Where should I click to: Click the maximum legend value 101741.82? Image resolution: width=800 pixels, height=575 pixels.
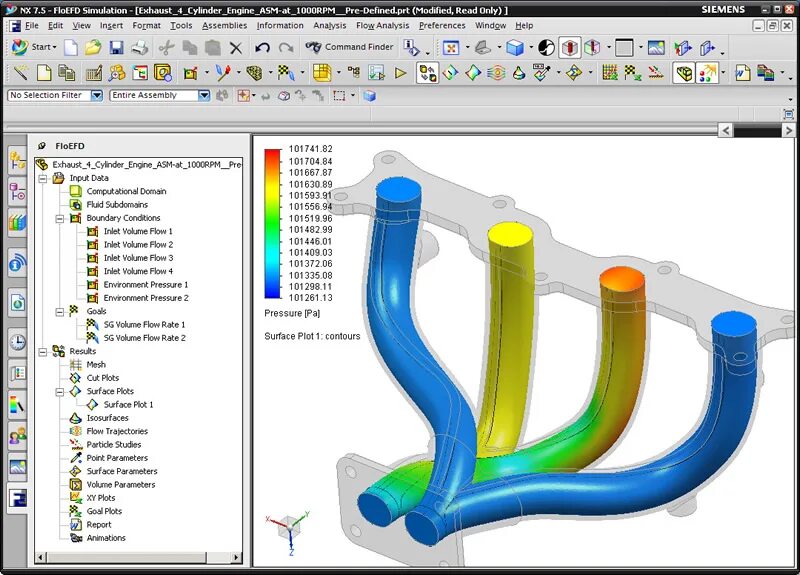[x=310, y=149]
